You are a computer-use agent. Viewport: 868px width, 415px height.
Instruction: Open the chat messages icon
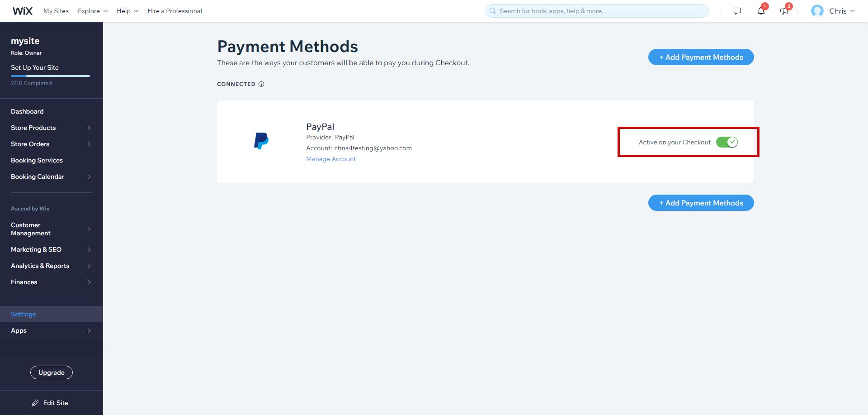tap(737, 11)
